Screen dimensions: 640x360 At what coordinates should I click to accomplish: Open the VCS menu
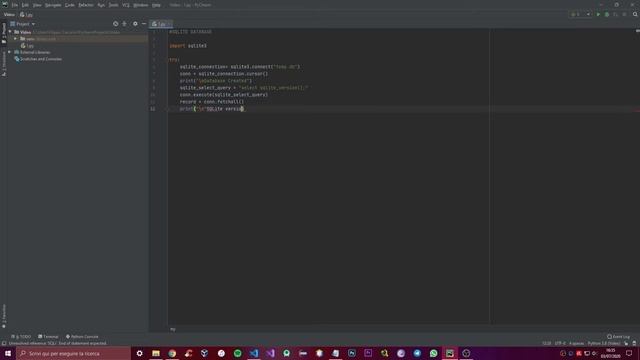click(126, 5)
